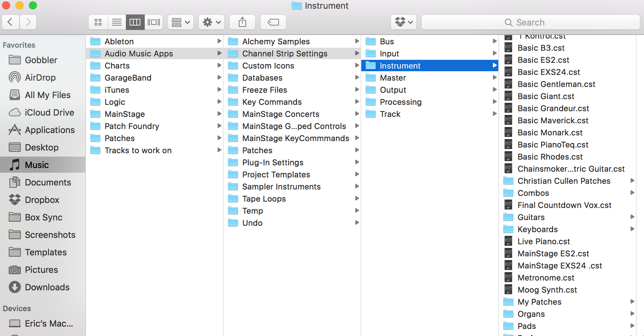
Task: Select Eric's Mac device in sidebar
Action: pyautogui.click(x=43, y=324)
